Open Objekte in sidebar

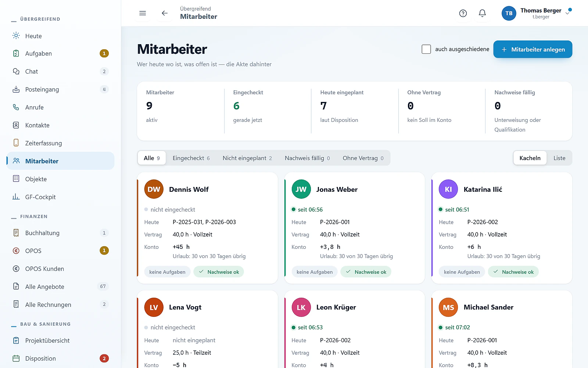tap(61, 179)
